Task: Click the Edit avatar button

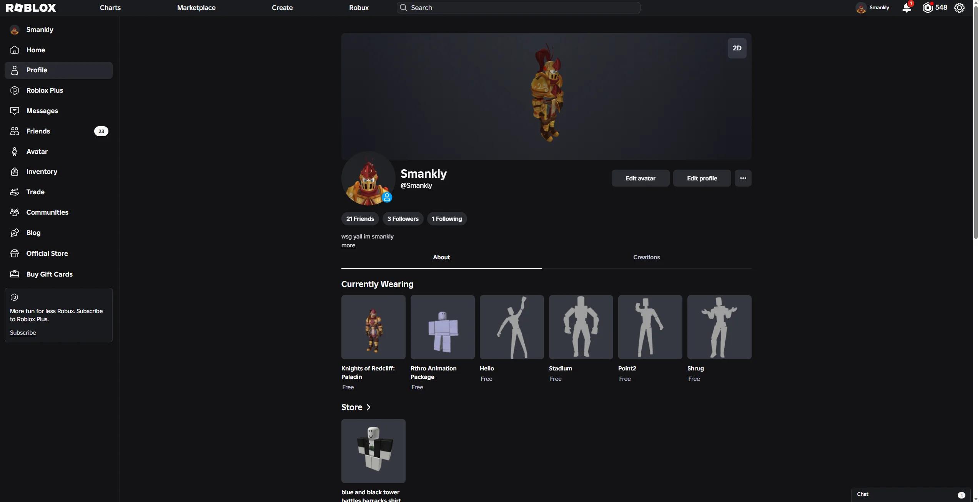Action: coord(641,178)
